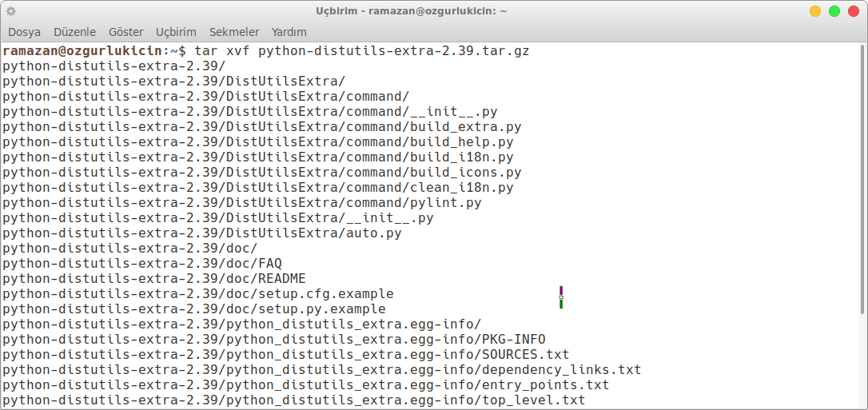Open the Düzenle menu

(75, 32)
